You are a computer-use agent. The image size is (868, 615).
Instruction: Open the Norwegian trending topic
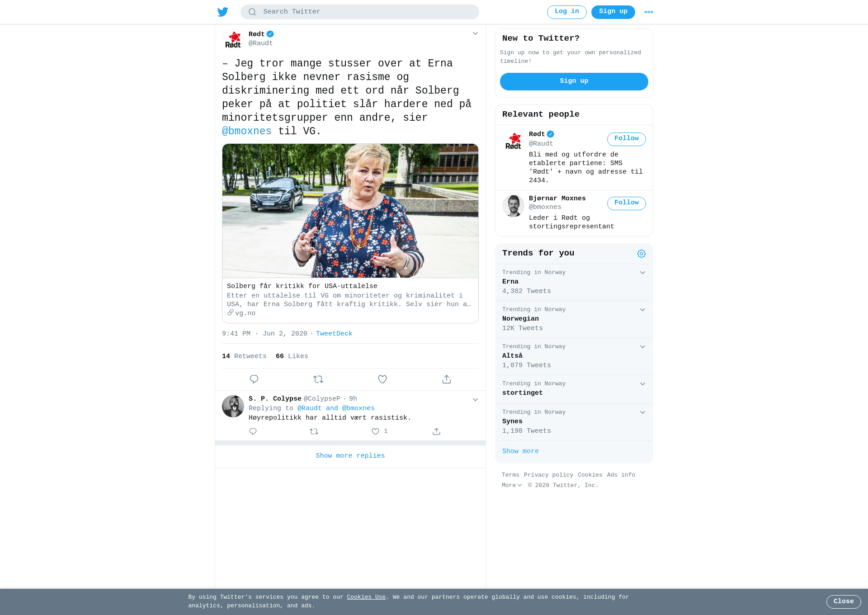point(574,319)
